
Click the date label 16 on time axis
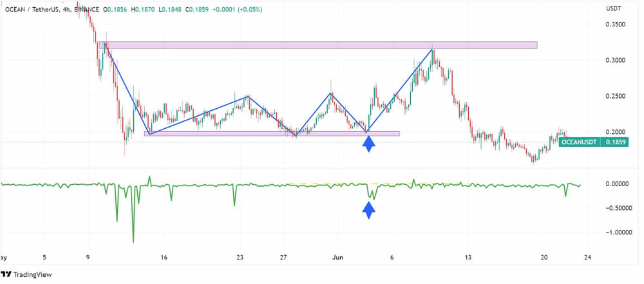pyautogui.click(x=164, y=258)
